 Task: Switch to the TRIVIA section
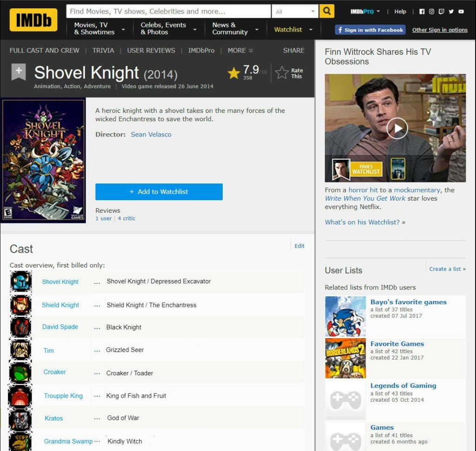pos(103,50)
